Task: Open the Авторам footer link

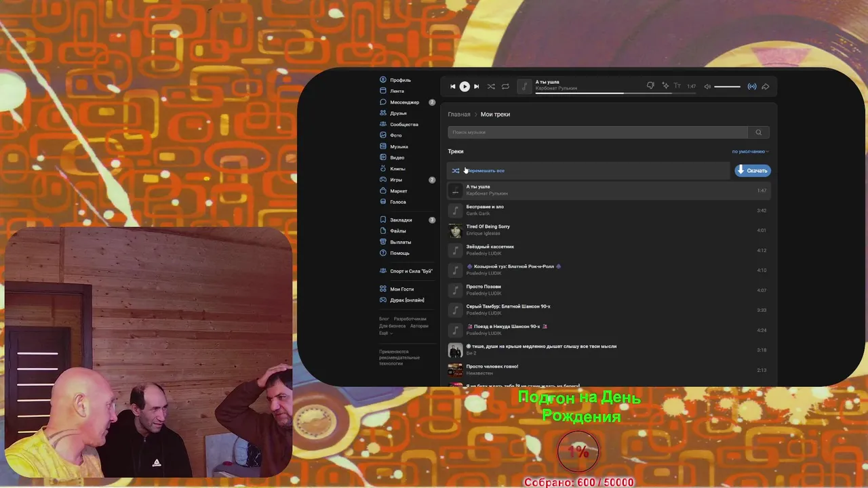Action: 419,326
